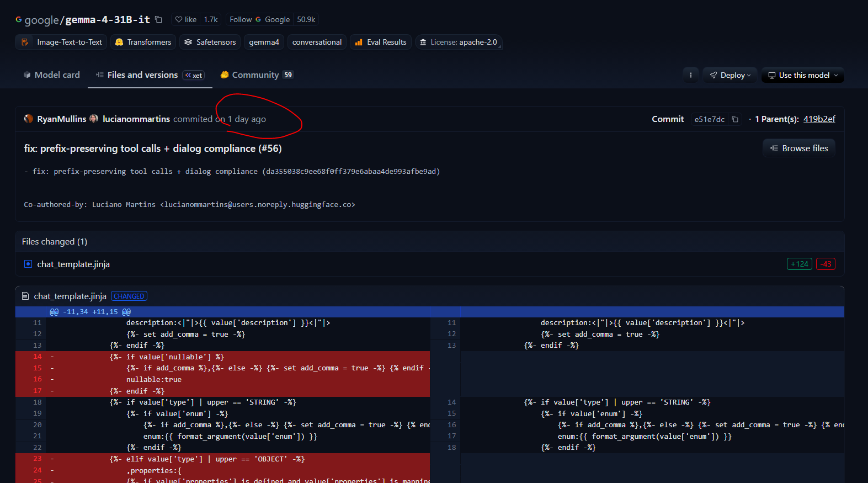Click the '1 day ago' commit time
868x483 pixels.
(x=247, y=119)
